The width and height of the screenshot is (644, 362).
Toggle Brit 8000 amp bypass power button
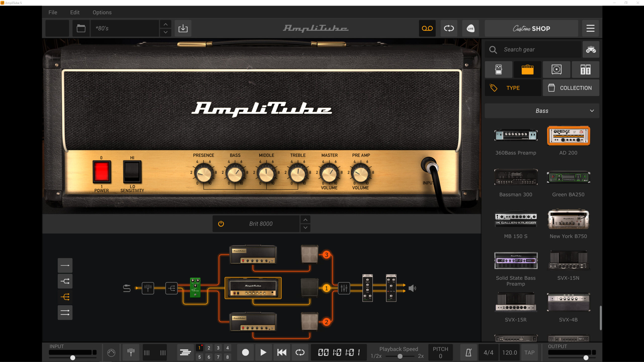coord(221,224)
